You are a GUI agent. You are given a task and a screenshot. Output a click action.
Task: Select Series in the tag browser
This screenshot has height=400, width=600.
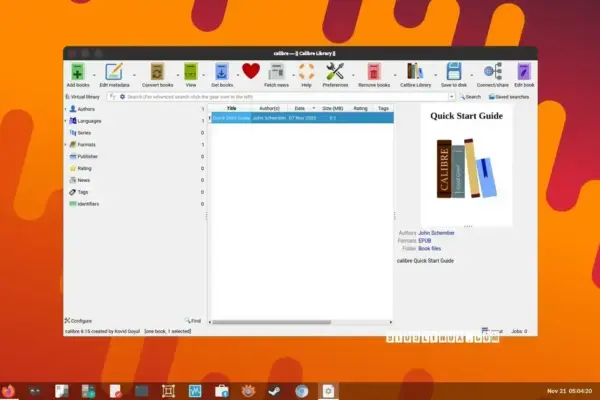(x=84, y=133)
